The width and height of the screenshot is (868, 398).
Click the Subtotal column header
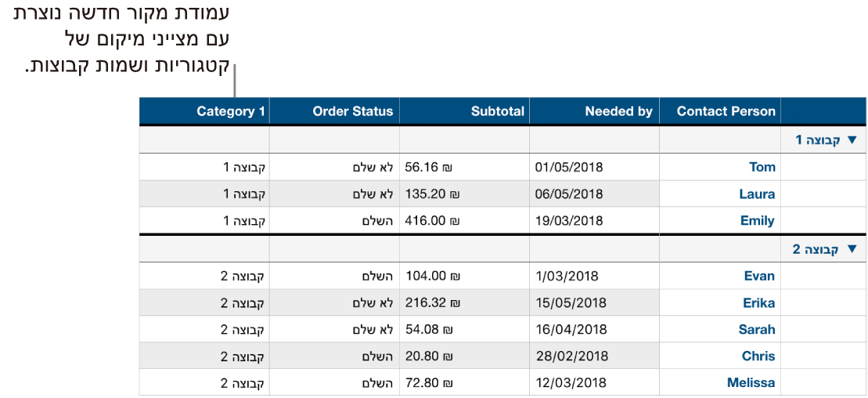(497, 111)
